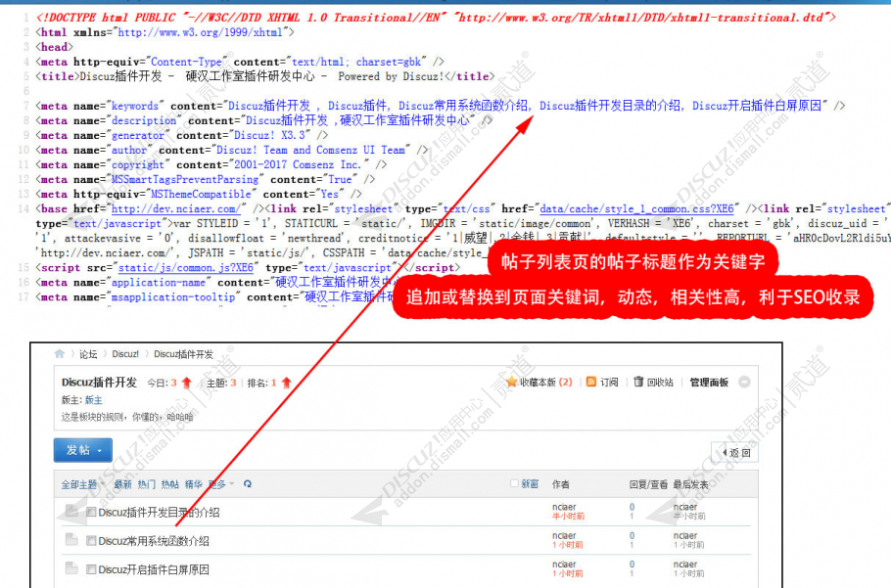This screenshot has height=588, width=891.
Task: Switch to the 最新 thread filter
Action: click(122, 484)
